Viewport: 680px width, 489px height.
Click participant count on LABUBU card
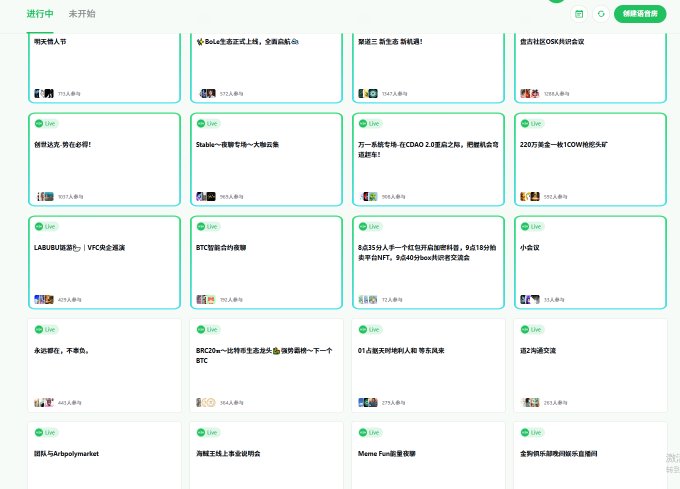click(69, 300)
